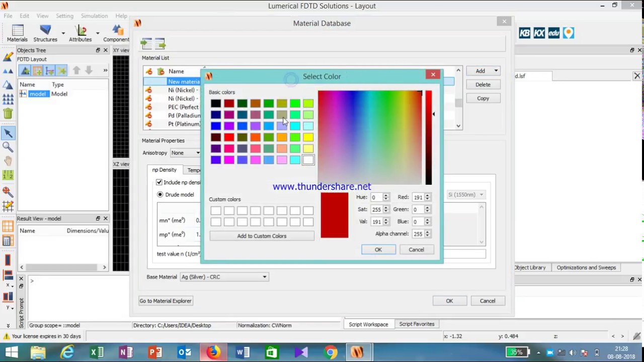The height and width of the screenshot is (362, 644).
Task: Expand the Objects Tree toolbar overflow chevron
Action: click(105, 70)
